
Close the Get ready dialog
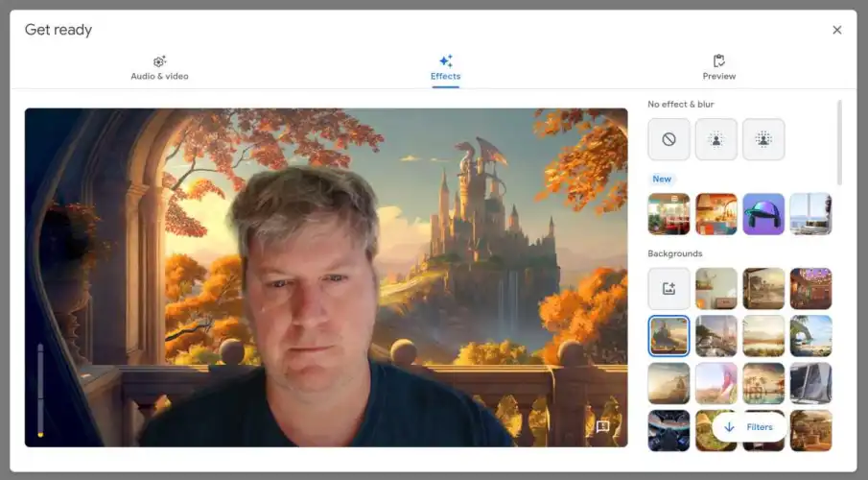836,30
